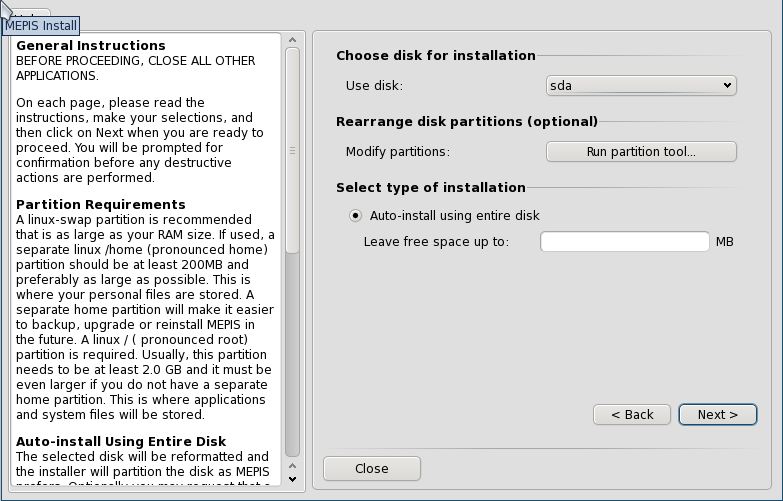The width and height of the screenshot is (783, 501).
Task: Click scroll down arrow at bottom of instructions
Action: 293,480
